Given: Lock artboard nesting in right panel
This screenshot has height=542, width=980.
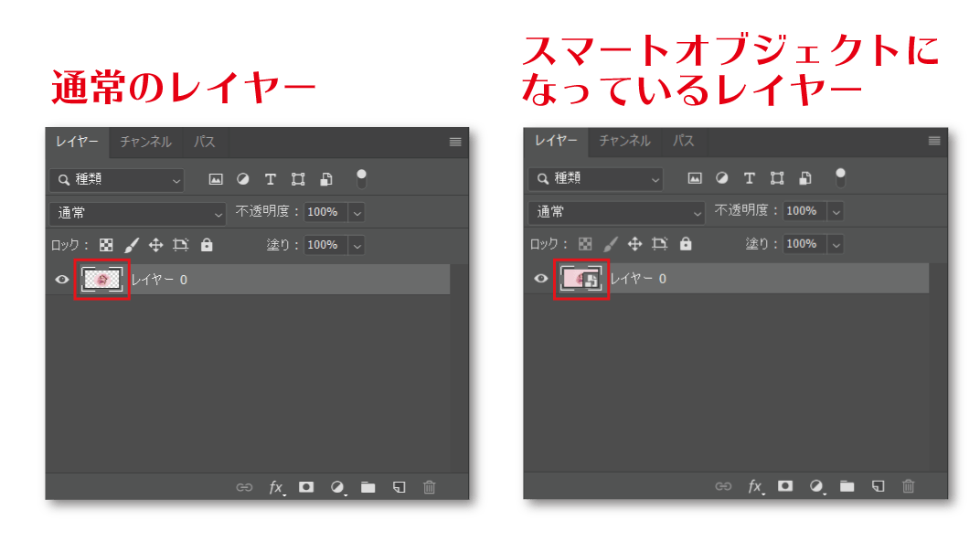Looking at the screenshot, I should [x=659, y=244].
